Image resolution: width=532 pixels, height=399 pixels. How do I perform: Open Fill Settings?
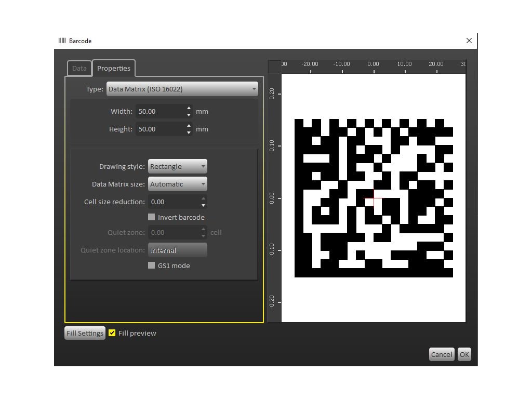coord(85,333)
